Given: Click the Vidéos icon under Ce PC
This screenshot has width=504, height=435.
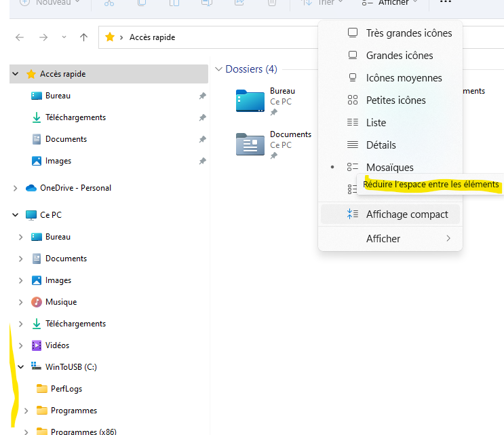Looking at the screenshot, I should [x=37, y=345].
